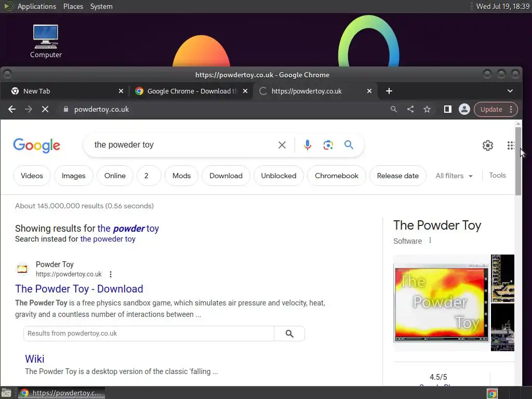Image resolution: width=532 pixels, height=399 pixels.
Task: Select the Download filter chip
Action: [226, 176]
